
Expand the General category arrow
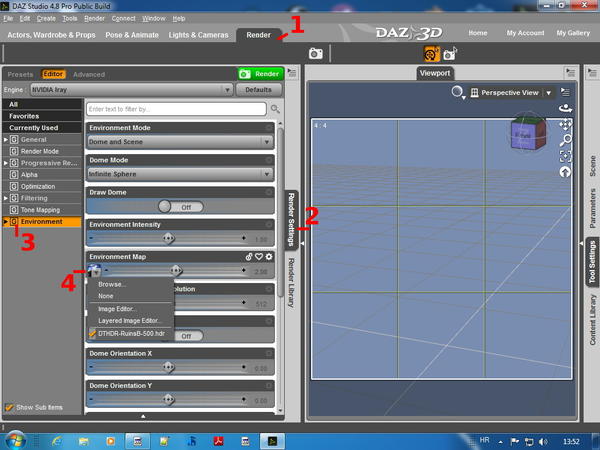click(x=5, y=140)
